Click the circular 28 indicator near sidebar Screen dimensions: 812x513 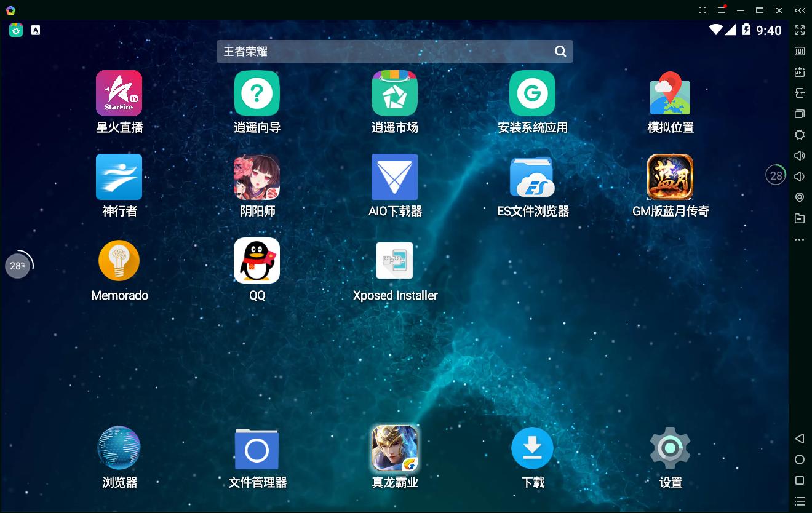(x=776, y=175)
